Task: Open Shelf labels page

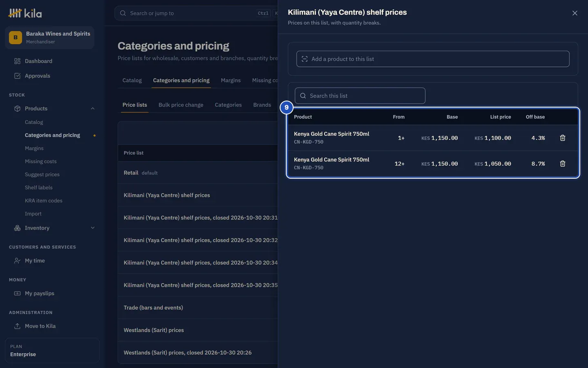Action: pyautogui.click(x=39, y=187)
